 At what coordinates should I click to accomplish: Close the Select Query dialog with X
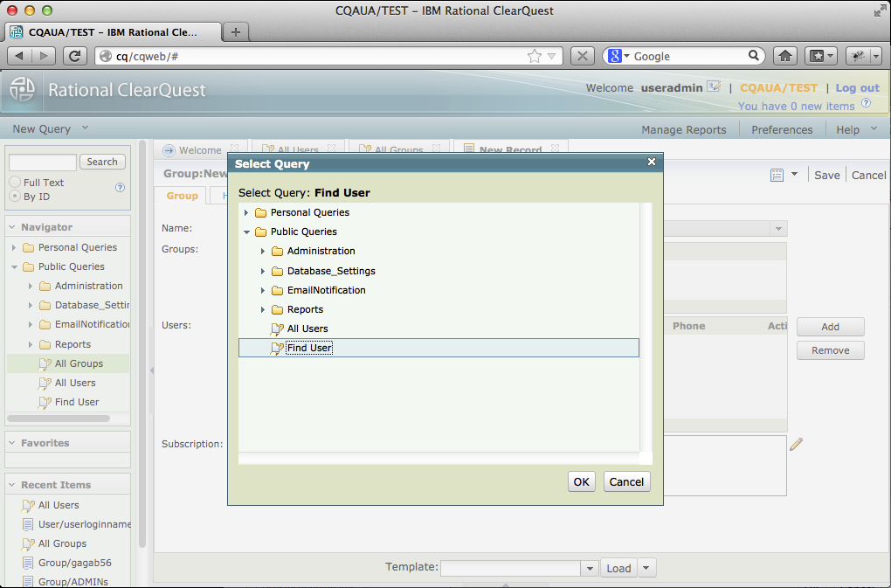tap(651, 162)
